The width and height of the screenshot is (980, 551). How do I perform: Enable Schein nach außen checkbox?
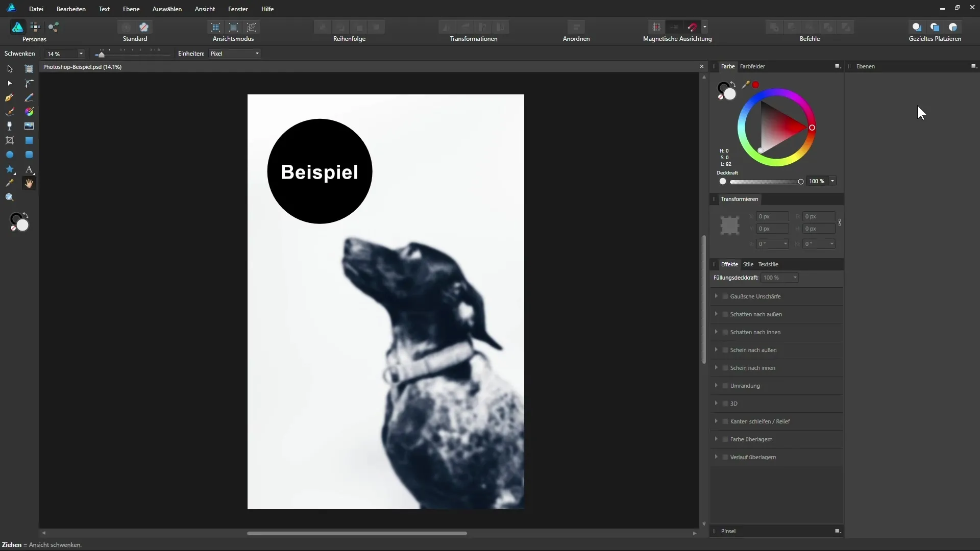click(725, 350)
